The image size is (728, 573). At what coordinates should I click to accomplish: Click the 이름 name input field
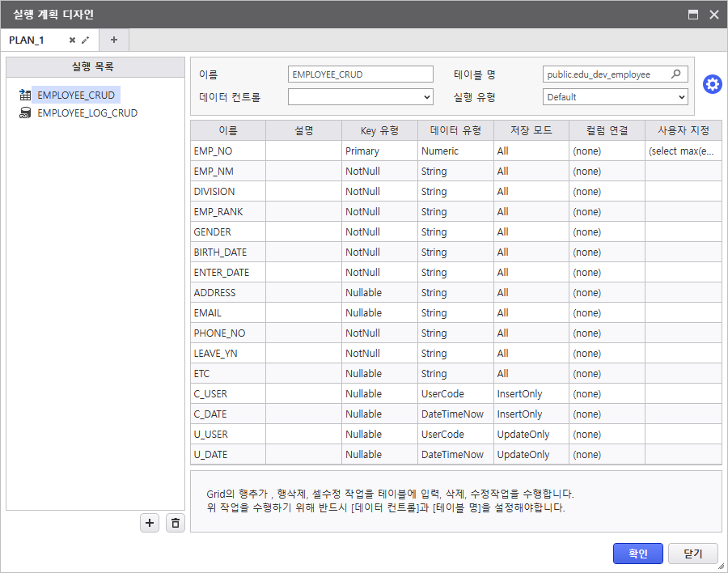click(x=361, y=74)
